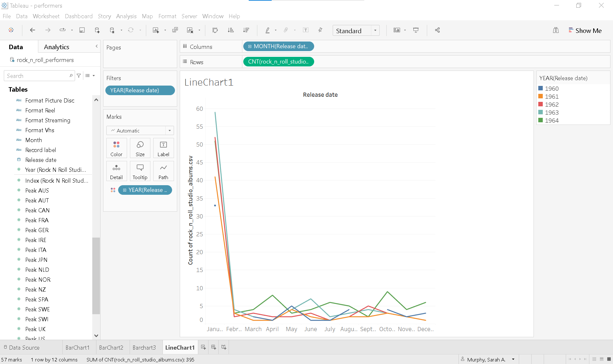Open the Analysis menu
The height and width of the screenshot is (364, 613).
(126, 16)
